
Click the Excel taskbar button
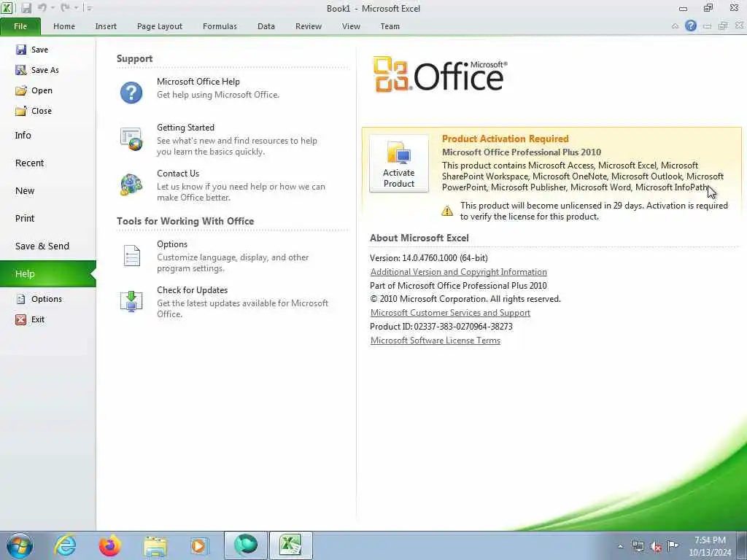pyautogui.click(x=291, y=545)
